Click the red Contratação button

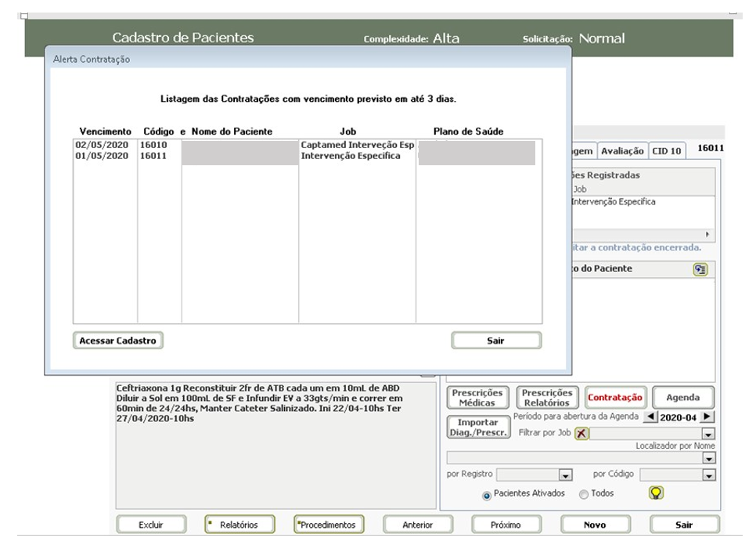[x=614, y=398]
